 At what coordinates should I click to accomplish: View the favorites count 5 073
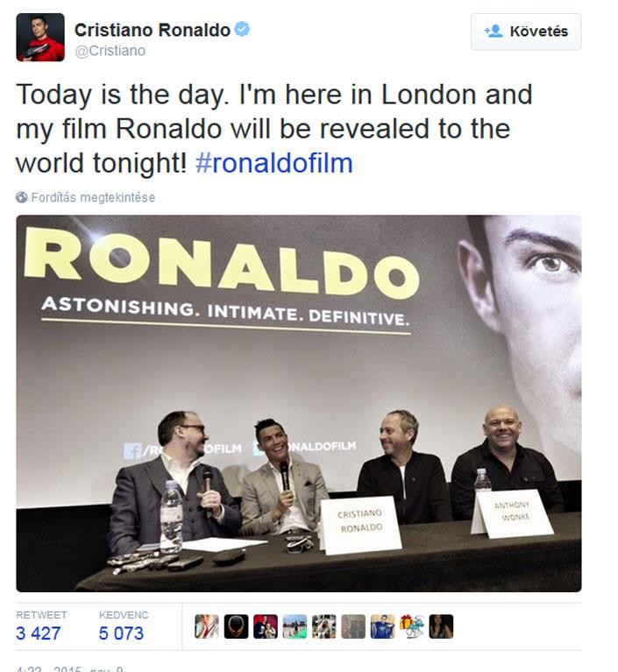point(121,633)
